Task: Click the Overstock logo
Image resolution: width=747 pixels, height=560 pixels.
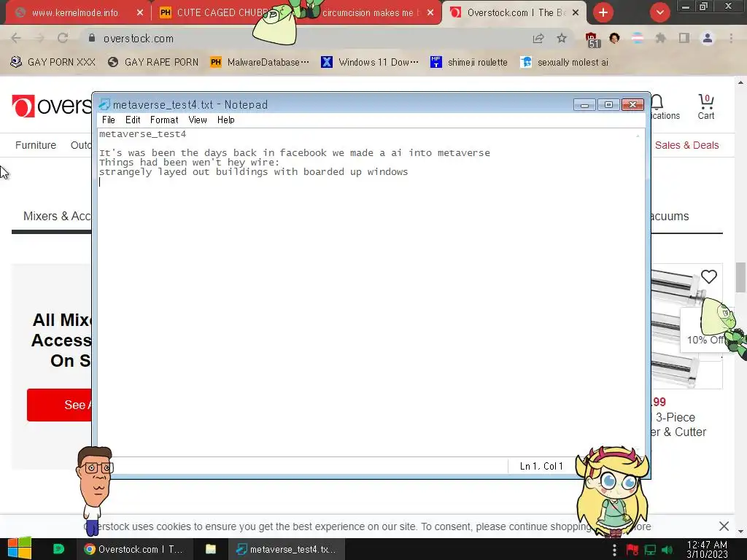Action: pos(52,106)
